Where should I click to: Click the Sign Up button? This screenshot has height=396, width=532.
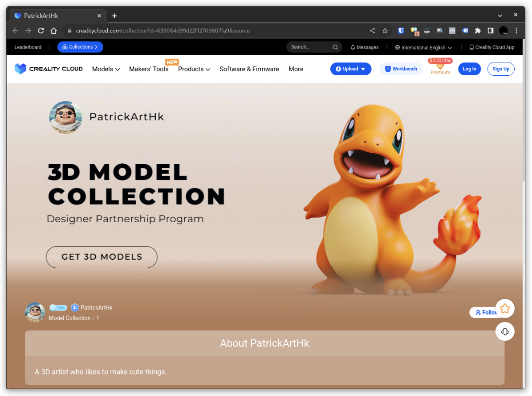[501, 69]
